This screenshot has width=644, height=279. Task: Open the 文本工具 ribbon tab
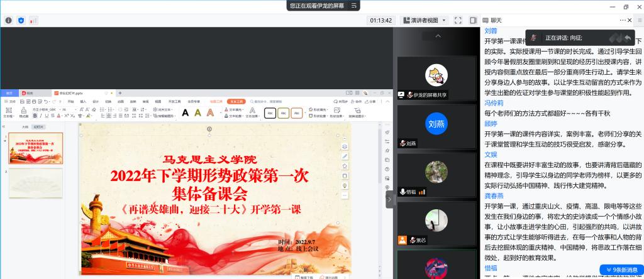pyautogui.click(x=236, y=101)
